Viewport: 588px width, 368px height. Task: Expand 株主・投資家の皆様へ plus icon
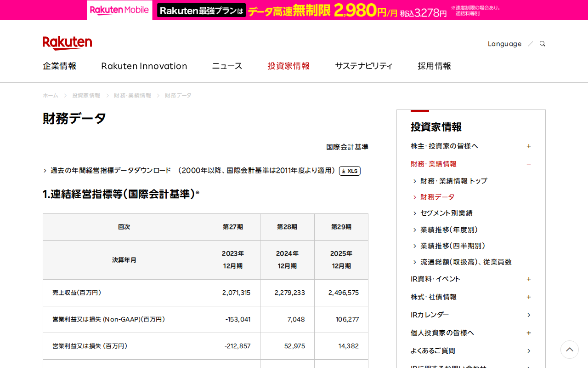pyautogui.click(x=529, y=146)
